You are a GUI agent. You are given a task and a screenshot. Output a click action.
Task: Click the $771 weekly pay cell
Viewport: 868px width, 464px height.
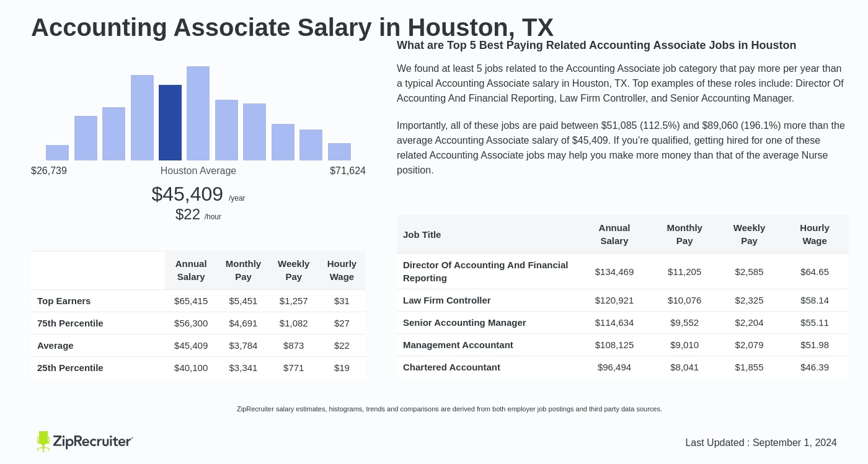[x=293, y=368]
